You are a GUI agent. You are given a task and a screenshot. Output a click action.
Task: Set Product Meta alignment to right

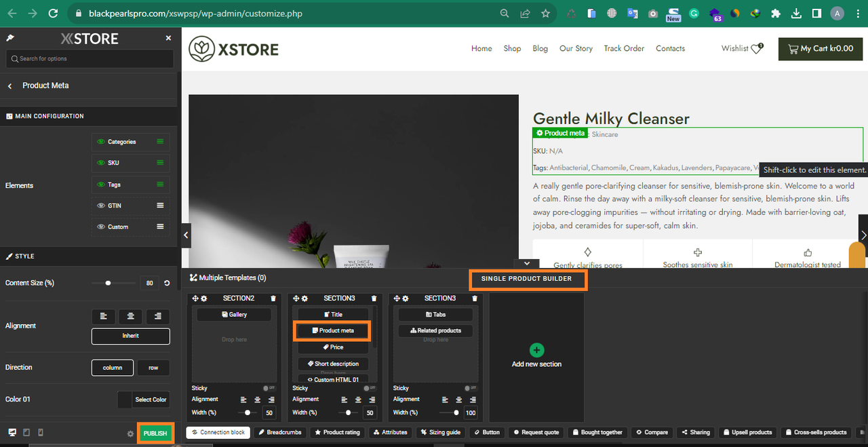[x=158, y=316]
